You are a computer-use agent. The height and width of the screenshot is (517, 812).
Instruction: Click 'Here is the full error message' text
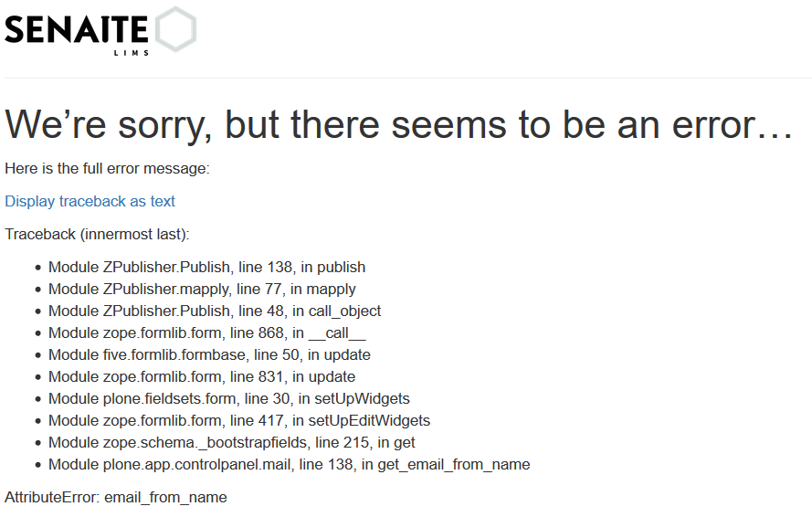(x=107, y=168)
